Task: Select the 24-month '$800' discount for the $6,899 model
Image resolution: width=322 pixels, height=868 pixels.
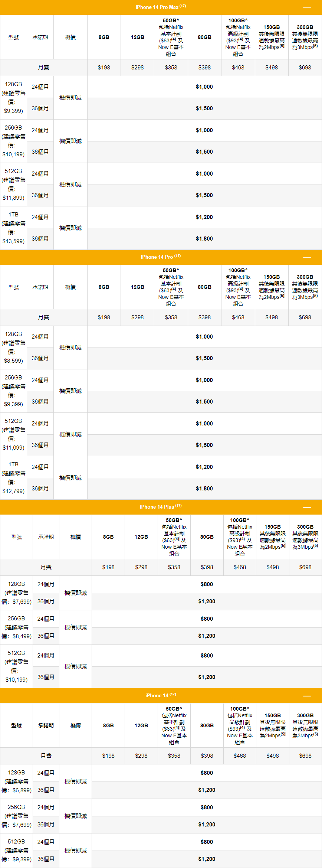Action: pos(207,773)
